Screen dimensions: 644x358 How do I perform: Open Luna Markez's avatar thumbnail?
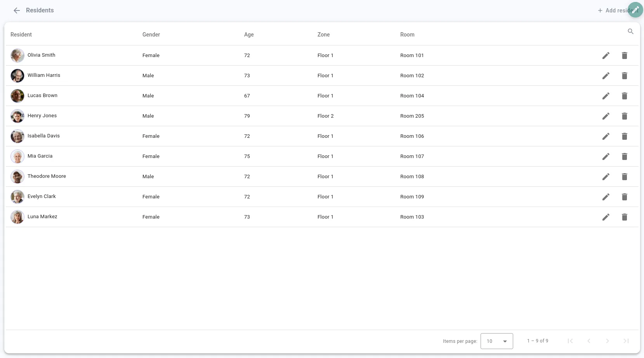point(17,217)
